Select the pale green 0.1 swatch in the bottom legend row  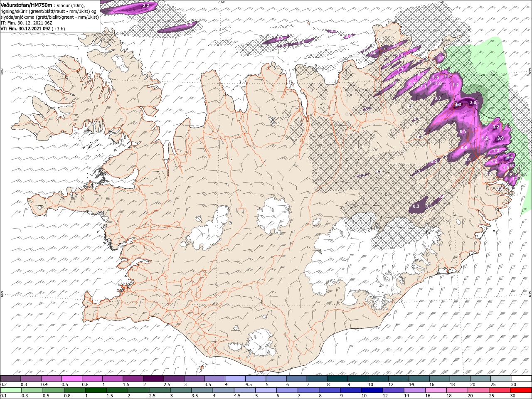(11, 390)
